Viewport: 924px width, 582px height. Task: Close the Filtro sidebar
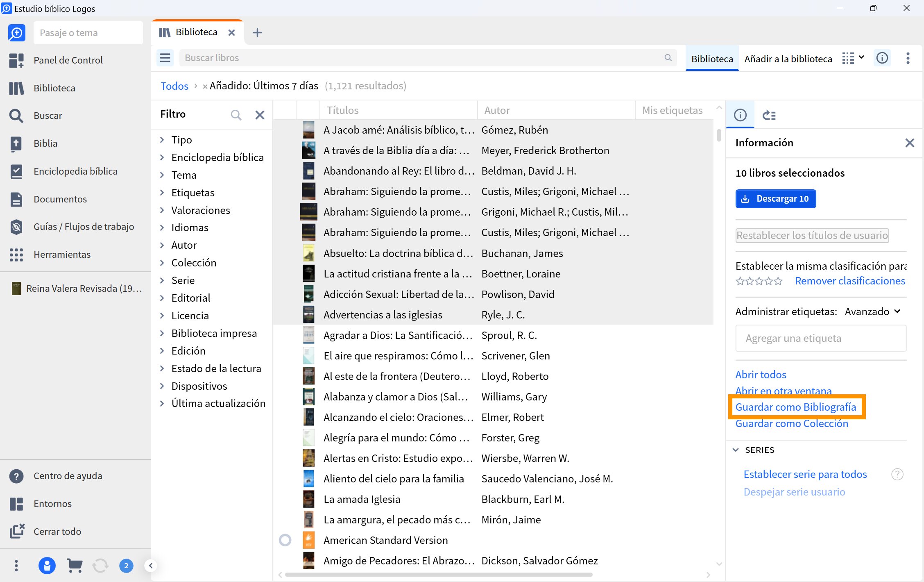(260, 115)
